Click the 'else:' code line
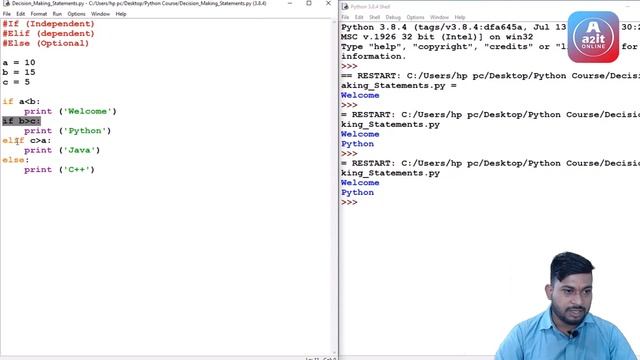 click(x=16, y=160)
